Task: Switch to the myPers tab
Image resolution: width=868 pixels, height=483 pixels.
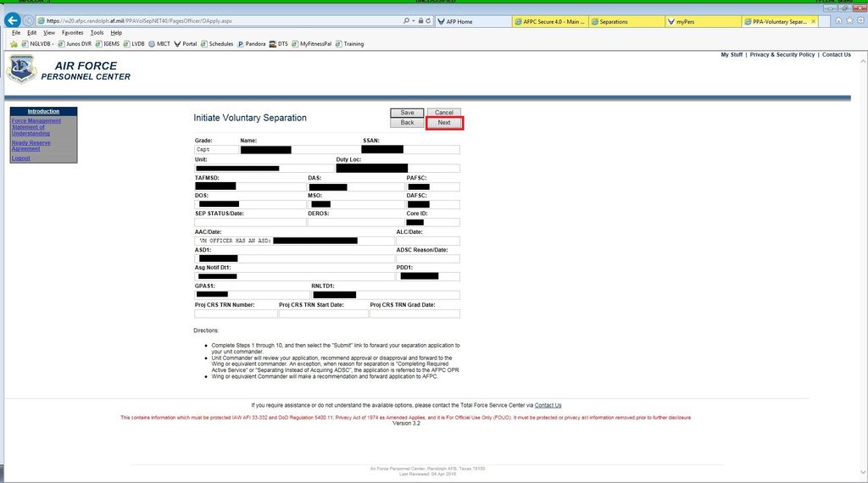Action: click(x=703, y=21)
